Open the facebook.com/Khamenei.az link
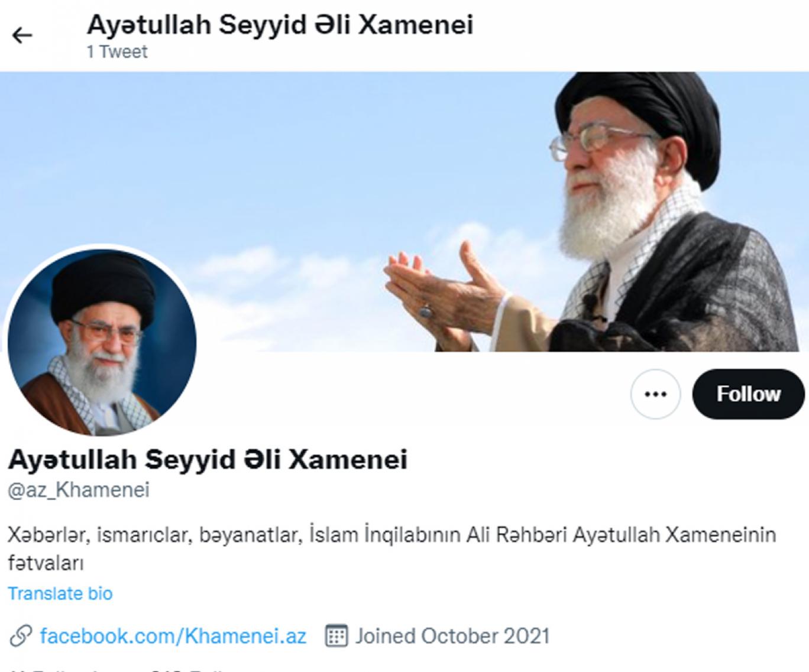 coord(173,636)
